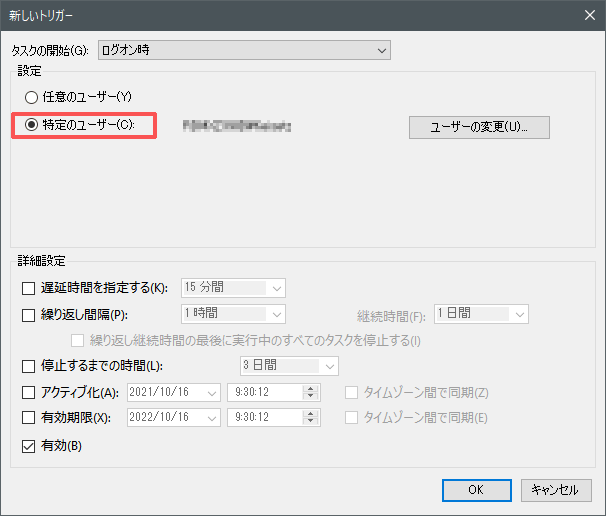Expand the 15 分間 delay dropdown
The height and width of the screenshot is (516, 606).
click(x=276, y=288)
